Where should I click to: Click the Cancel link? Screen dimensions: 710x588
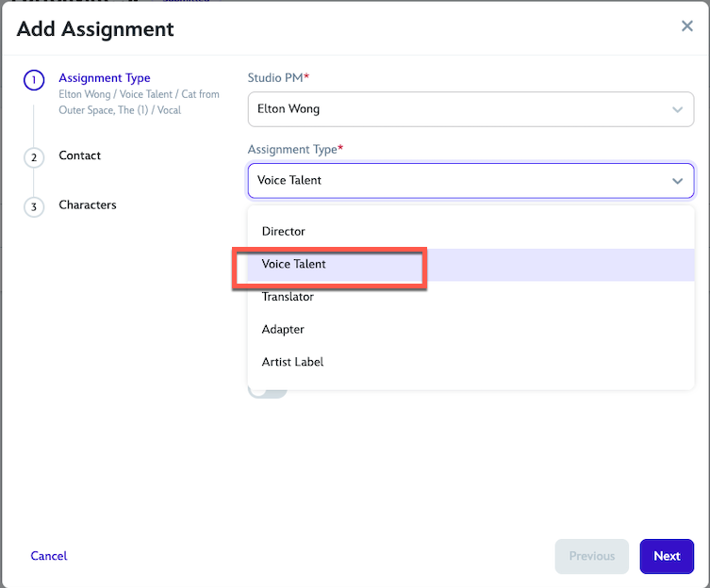(49, 556)
